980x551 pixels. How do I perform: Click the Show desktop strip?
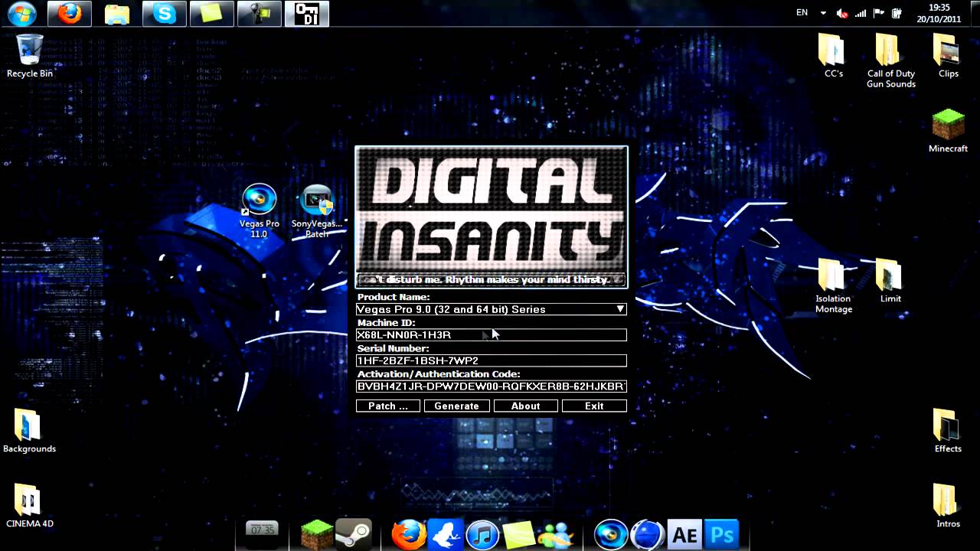pos(974,13)
